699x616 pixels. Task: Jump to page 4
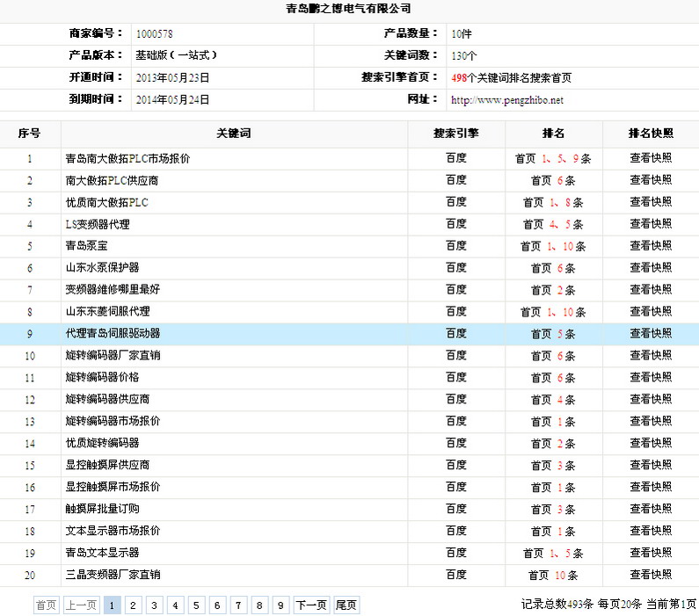coord(175,605)
